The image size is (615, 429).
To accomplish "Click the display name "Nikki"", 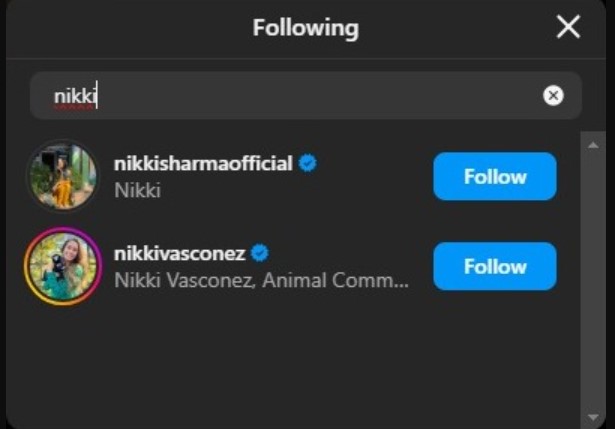I will click(138, 190).
